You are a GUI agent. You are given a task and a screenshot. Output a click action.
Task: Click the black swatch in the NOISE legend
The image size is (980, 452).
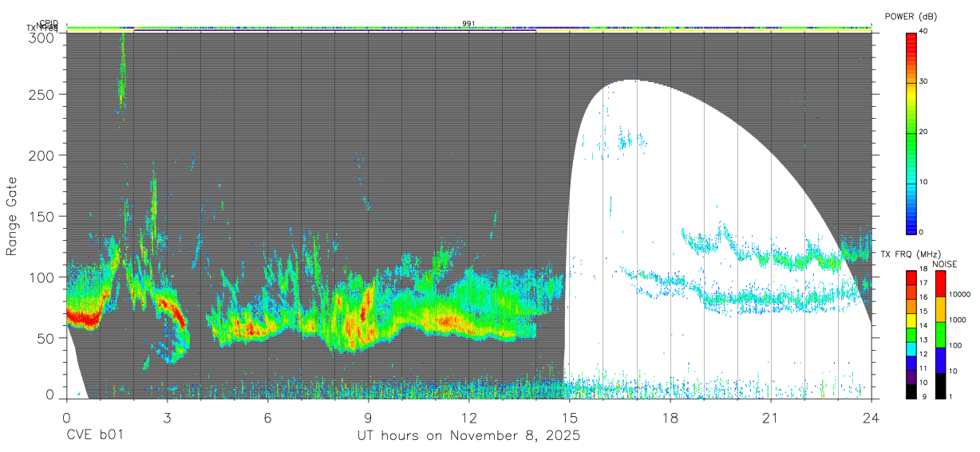[x=940, y=386]
